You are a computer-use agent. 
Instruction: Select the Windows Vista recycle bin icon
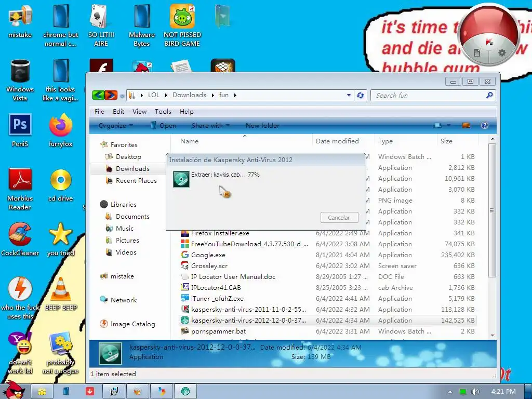pyautogui.click(x=20, y=81)
